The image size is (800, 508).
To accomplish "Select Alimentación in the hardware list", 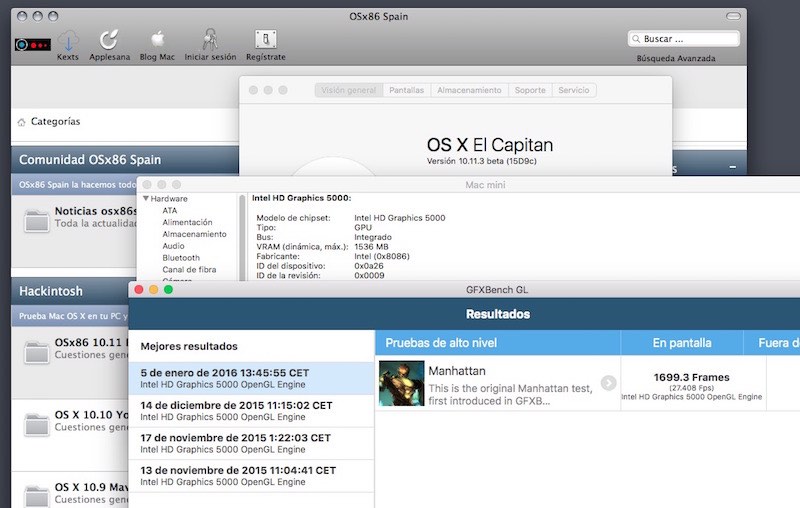I will coord(187,222).
